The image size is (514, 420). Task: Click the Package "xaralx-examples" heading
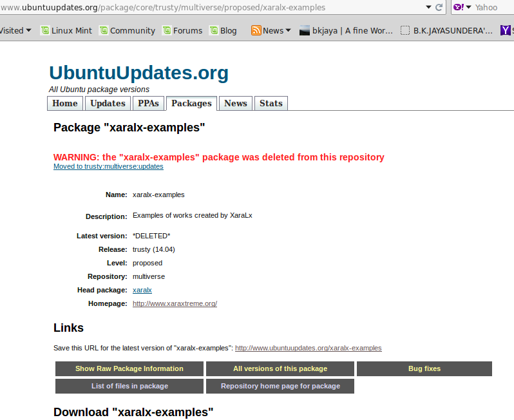click(129, 128)
